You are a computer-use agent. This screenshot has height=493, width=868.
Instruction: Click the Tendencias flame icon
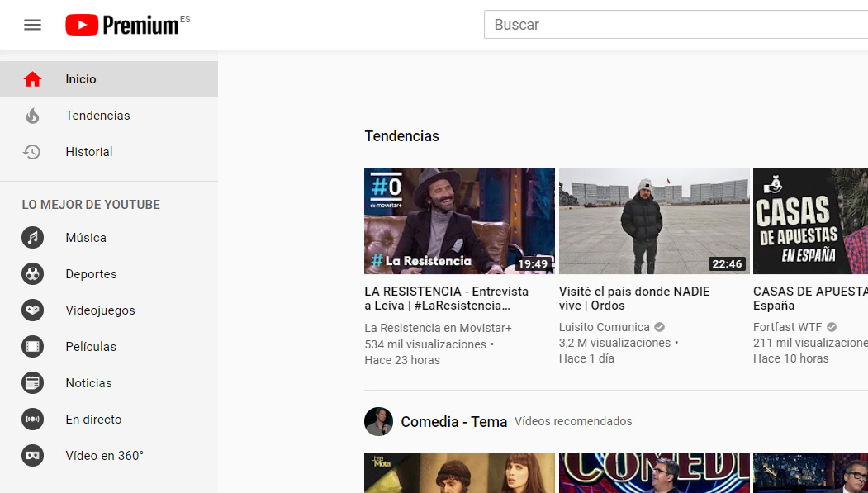32,115
